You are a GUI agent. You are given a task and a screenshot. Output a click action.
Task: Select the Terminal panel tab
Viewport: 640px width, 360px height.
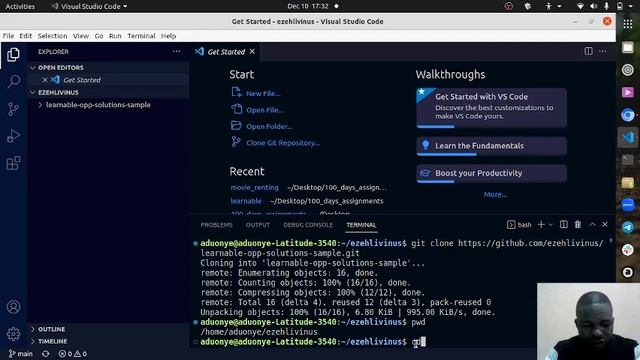click(361, 225)
